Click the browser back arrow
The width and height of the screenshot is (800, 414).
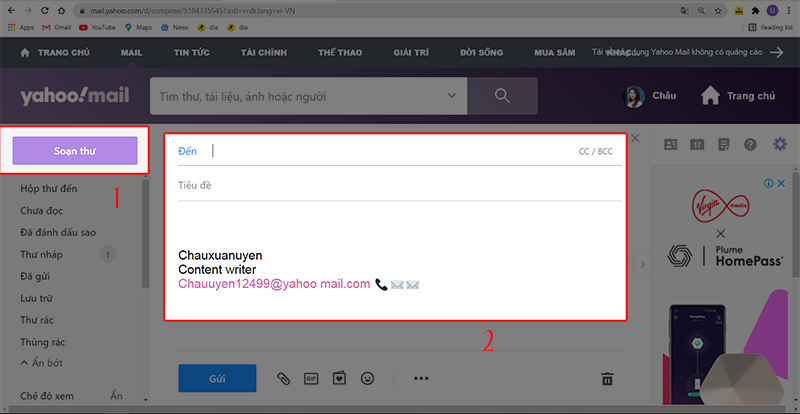coord(12,10)
